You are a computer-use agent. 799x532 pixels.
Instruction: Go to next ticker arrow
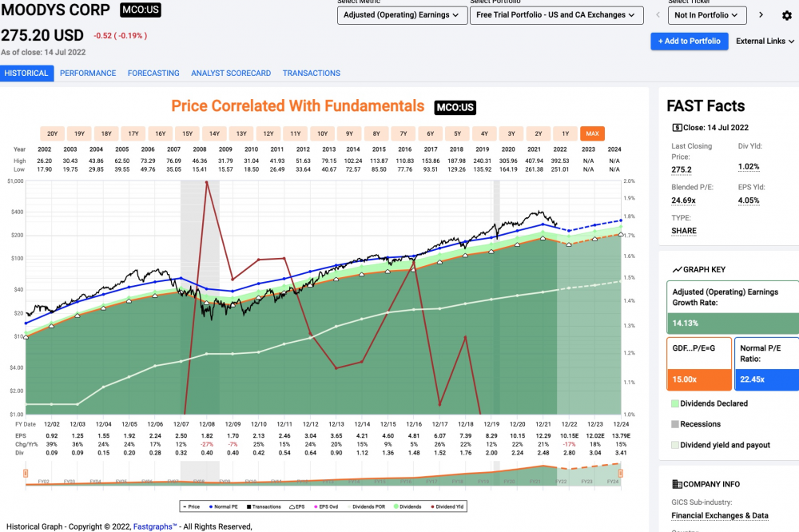point(761,14)
